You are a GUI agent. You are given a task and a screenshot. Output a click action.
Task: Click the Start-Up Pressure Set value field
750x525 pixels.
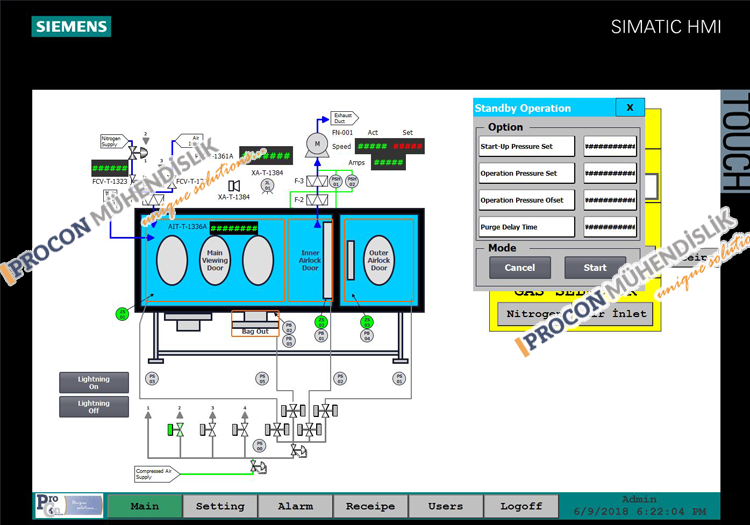(x=610, y=146)
